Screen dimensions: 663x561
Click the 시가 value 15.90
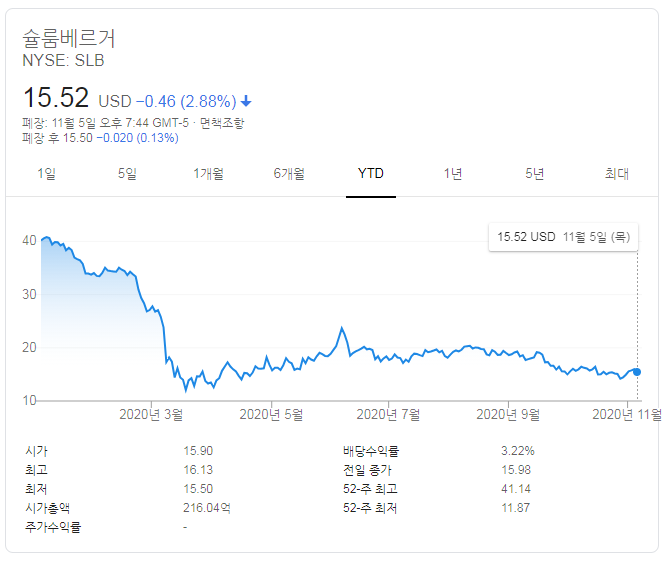(x=198, y=451)
